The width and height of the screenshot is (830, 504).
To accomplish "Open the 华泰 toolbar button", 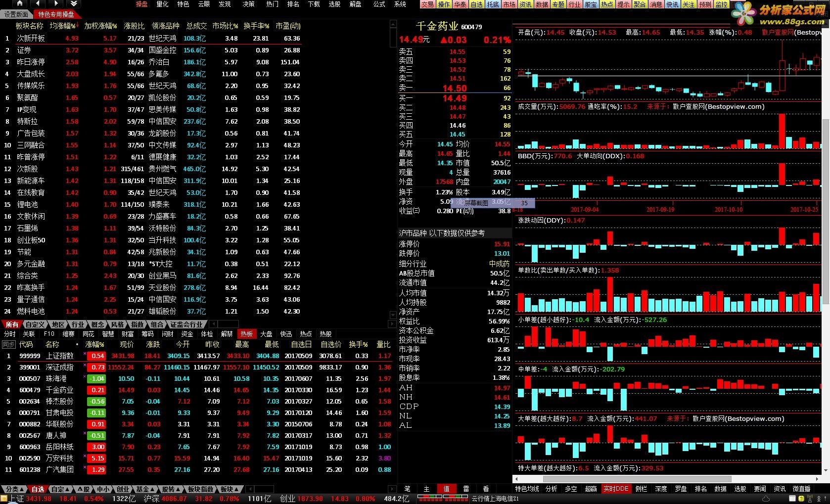I will 460,4.
